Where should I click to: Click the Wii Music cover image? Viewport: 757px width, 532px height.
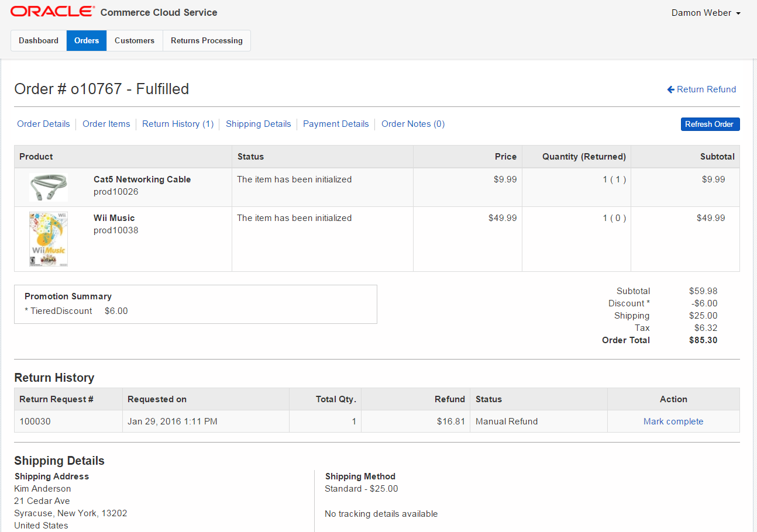[48, 239]
